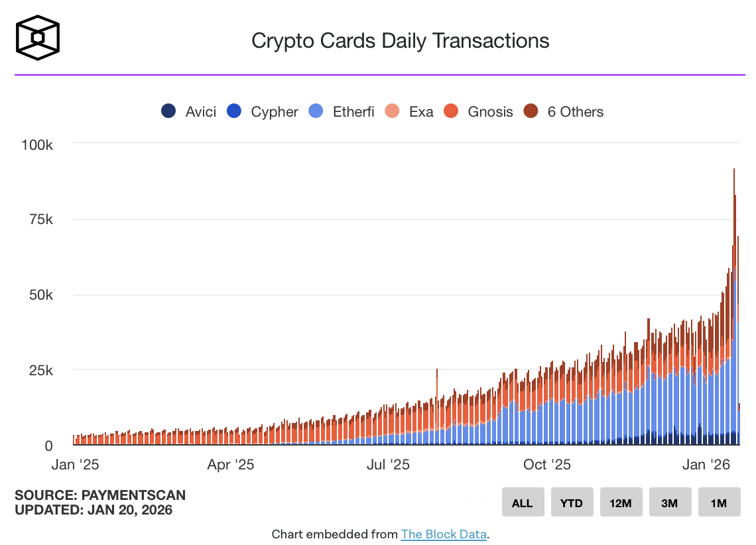Screen dimensions: 756x545
Task: Select the ALL time range
Action: coord(523,503)
